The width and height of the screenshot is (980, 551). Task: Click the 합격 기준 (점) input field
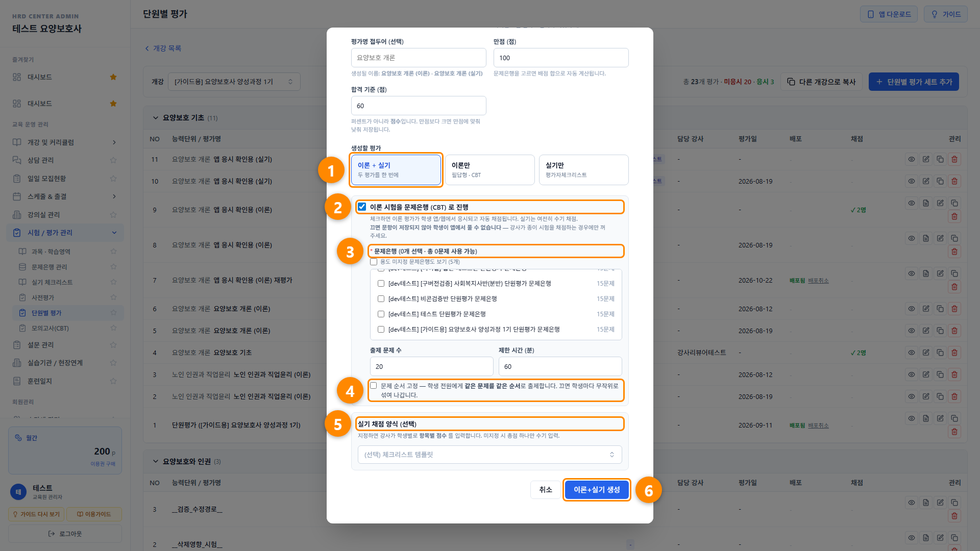point(419,106)
